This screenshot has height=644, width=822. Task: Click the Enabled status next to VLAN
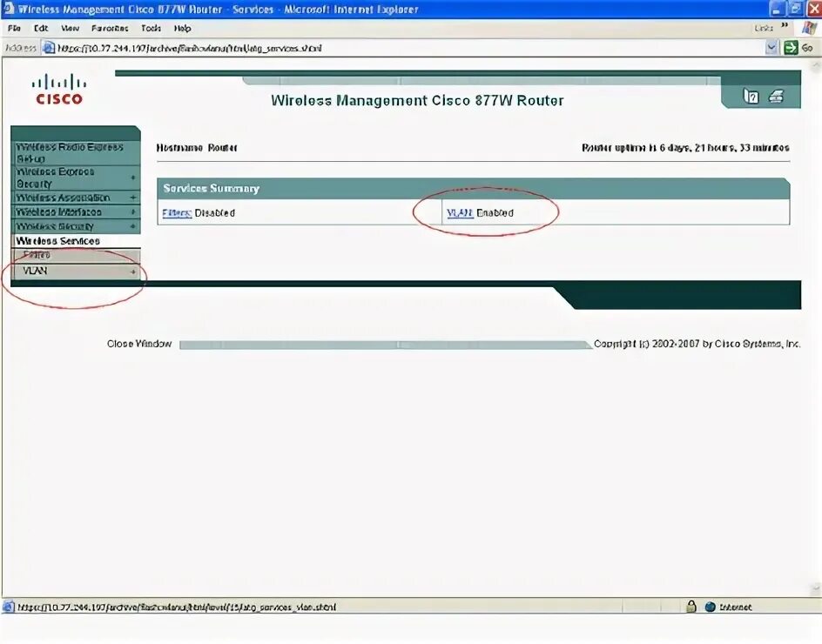click(x=495, y=212)
